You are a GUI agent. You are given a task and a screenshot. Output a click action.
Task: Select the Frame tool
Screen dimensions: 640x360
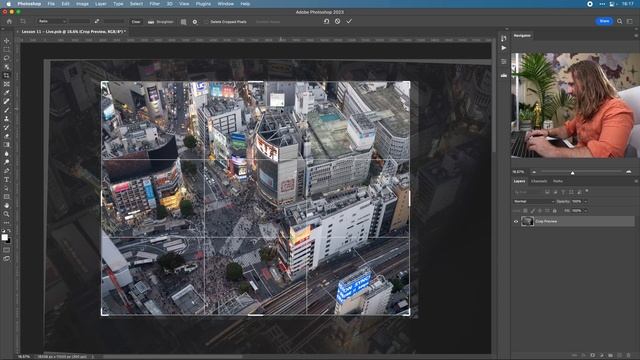(7, 84)
